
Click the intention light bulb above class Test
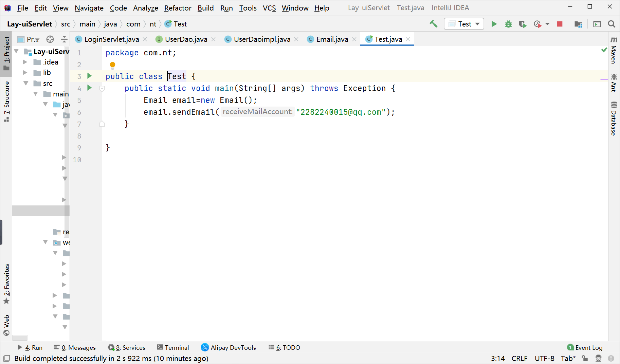[112, 65]
